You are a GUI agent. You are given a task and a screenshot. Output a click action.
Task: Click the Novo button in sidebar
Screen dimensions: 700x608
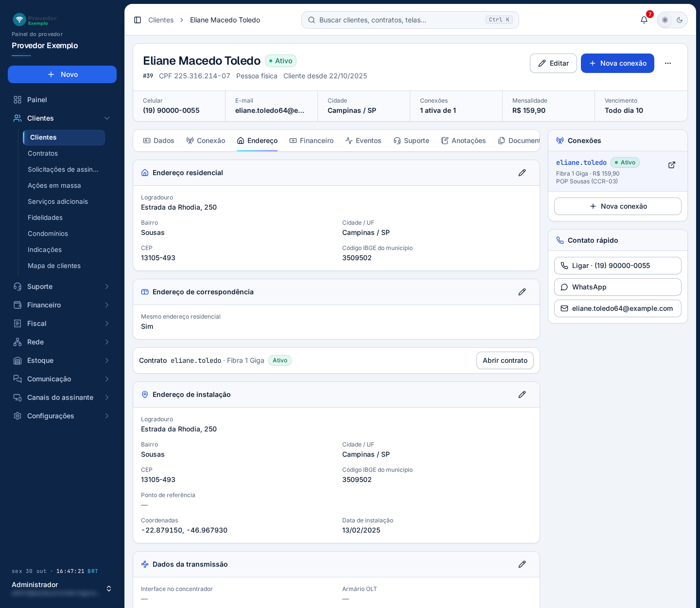(x=62, y=74)
